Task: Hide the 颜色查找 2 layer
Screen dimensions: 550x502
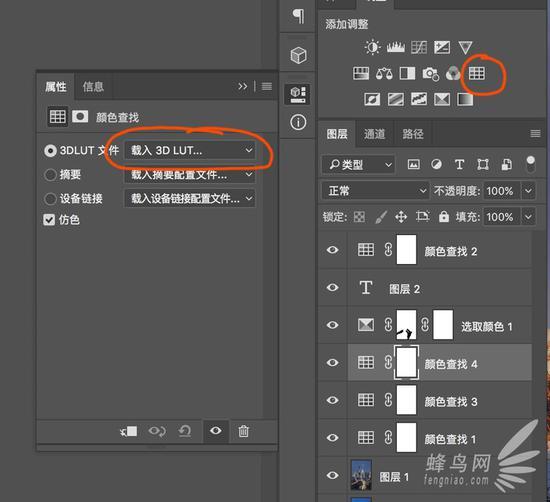Action: [332, 250]
